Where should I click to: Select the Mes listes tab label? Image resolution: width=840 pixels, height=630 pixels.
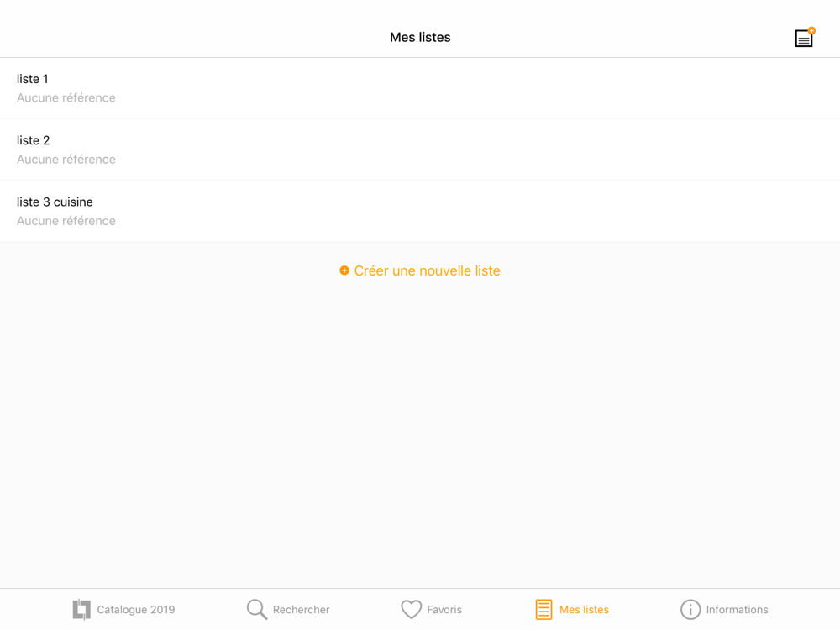[x=584, y=610]
